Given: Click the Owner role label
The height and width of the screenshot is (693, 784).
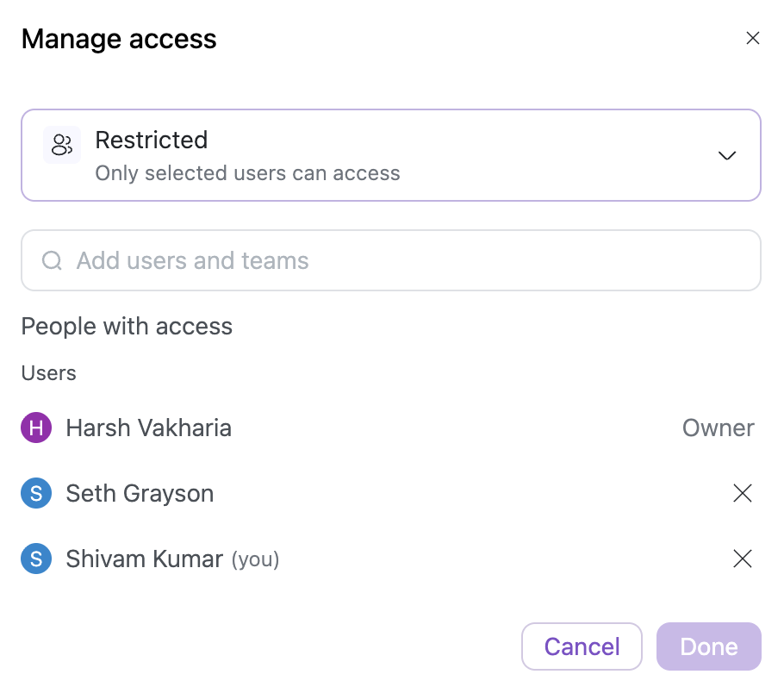Looking at the screenshot, I should 718,428.
